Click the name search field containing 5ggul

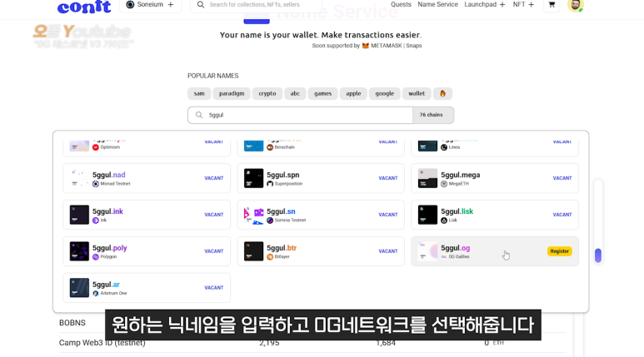[300, 115]
